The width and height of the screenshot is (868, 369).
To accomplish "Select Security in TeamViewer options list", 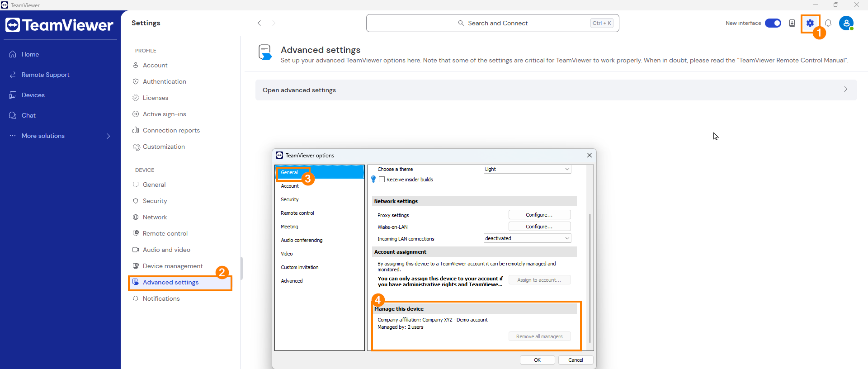I will point(320,199).
